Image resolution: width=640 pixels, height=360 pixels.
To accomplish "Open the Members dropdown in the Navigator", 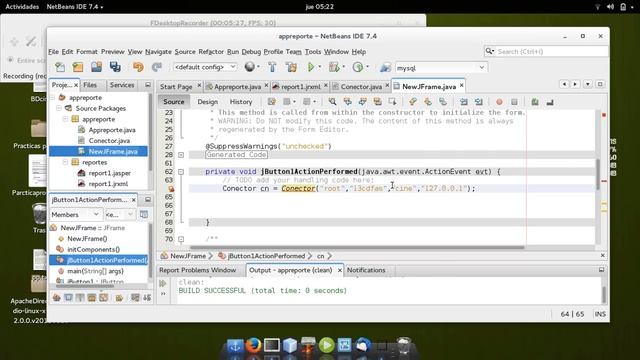I will tap(75, 214).
